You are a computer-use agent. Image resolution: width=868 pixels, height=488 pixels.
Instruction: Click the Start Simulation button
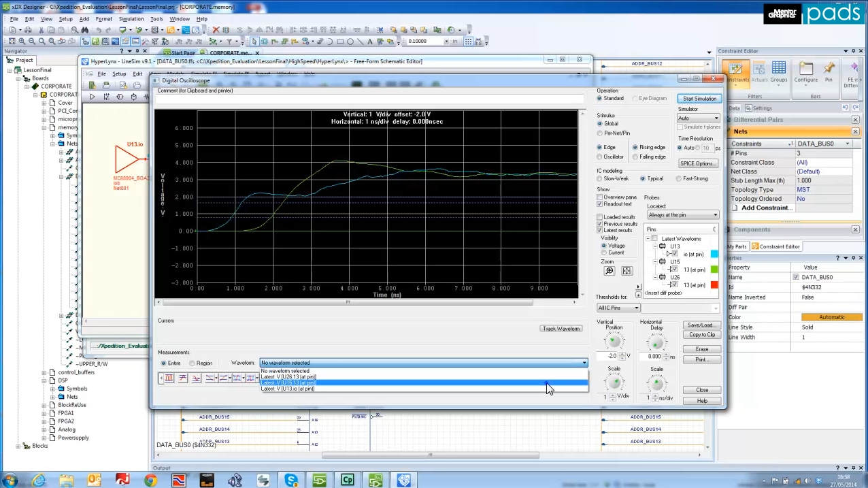click(x=699, y=99)
